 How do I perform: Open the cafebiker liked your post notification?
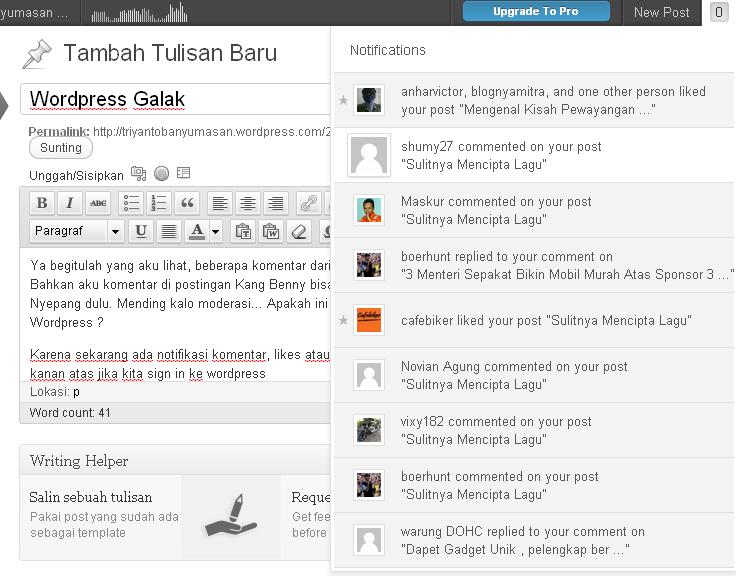(x=545, y=321)
